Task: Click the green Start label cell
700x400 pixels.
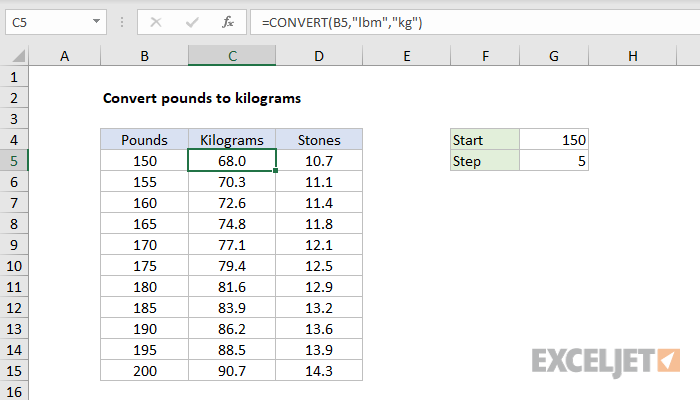Action: [485, 140]
